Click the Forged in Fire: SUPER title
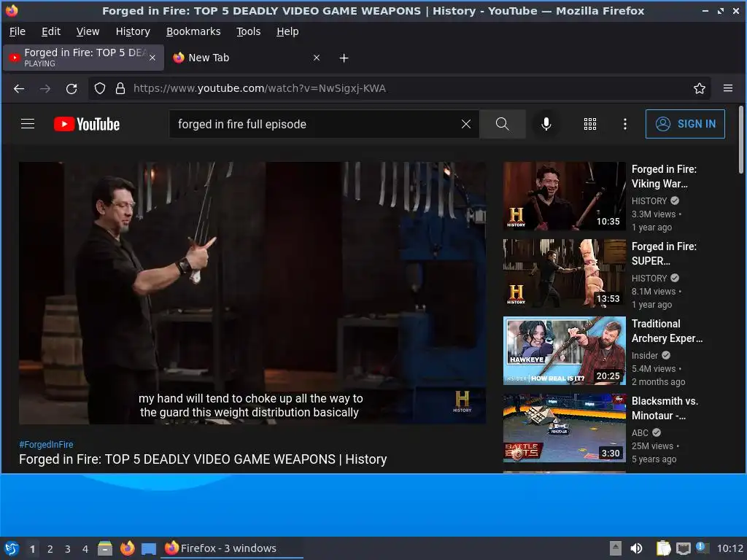Viewport: 747px width, 560px height. point(664,253)
